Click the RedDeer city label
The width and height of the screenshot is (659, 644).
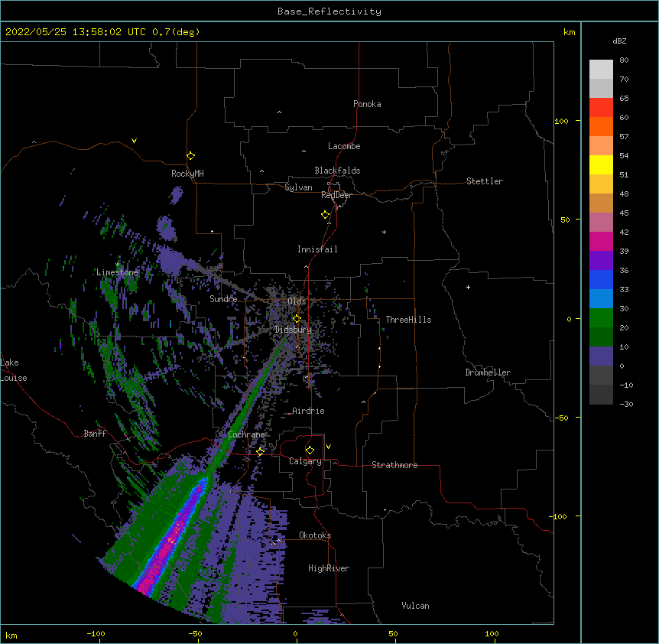tap(336, 195)
